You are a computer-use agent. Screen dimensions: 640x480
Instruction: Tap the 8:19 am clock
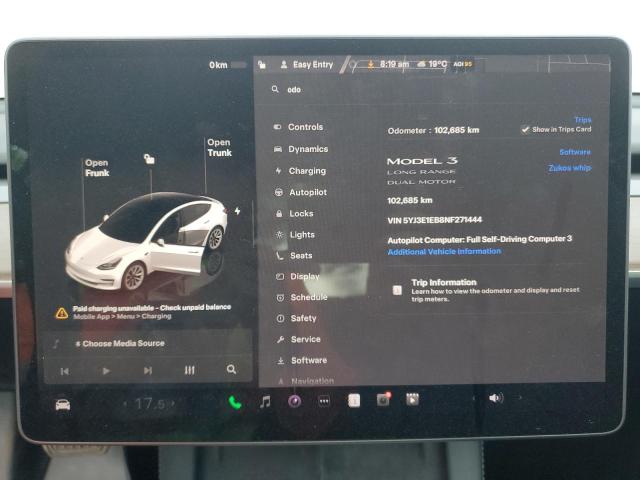(x=394, y=64)
